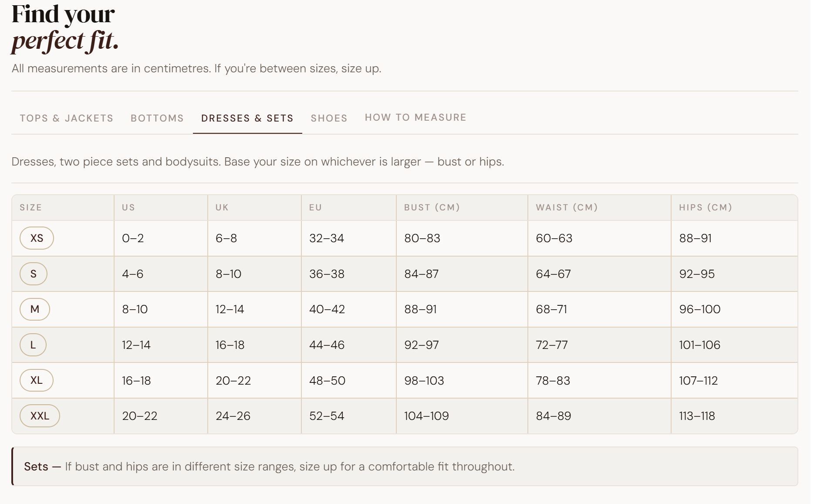Image resolution: width=814 pixels, height=504 pixels.
Task: Open the Tops & Jackets tab
Action: tap(66, 118)
